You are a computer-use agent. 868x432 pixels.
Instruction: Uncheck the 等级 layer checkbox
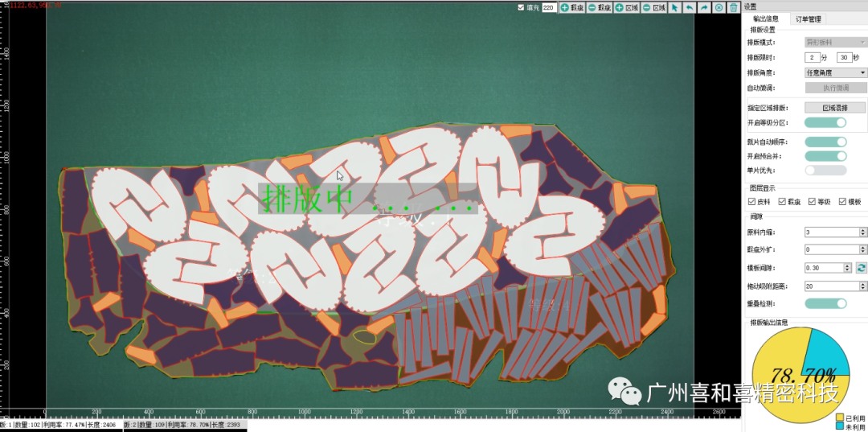812,202
